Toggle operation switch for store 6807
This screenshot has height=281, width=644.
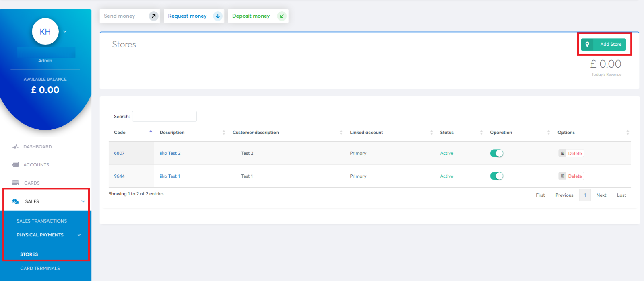[496, 153]
